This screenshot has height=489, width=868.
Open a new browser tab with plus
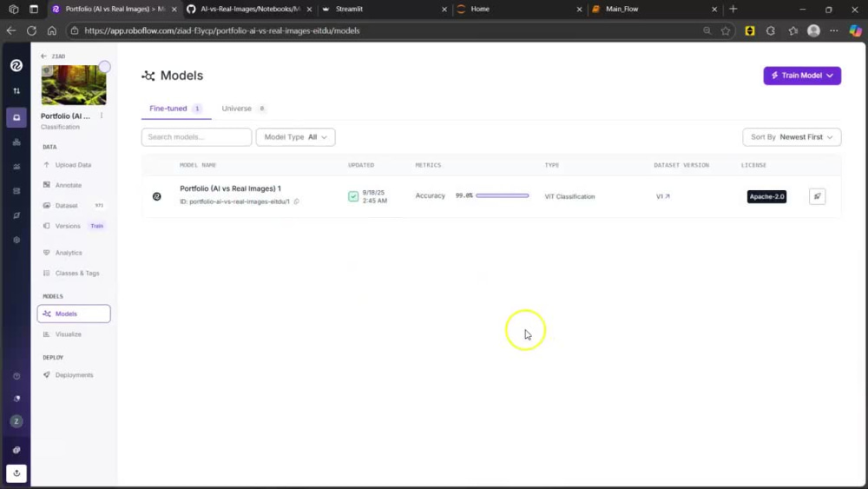(x=733, y=9)
